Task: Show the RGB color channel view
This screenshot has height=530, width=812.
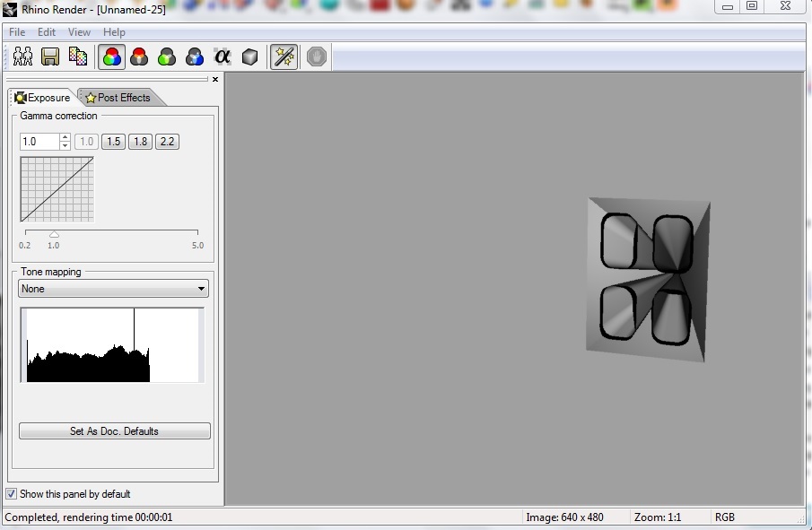Action: coord(111,56)
